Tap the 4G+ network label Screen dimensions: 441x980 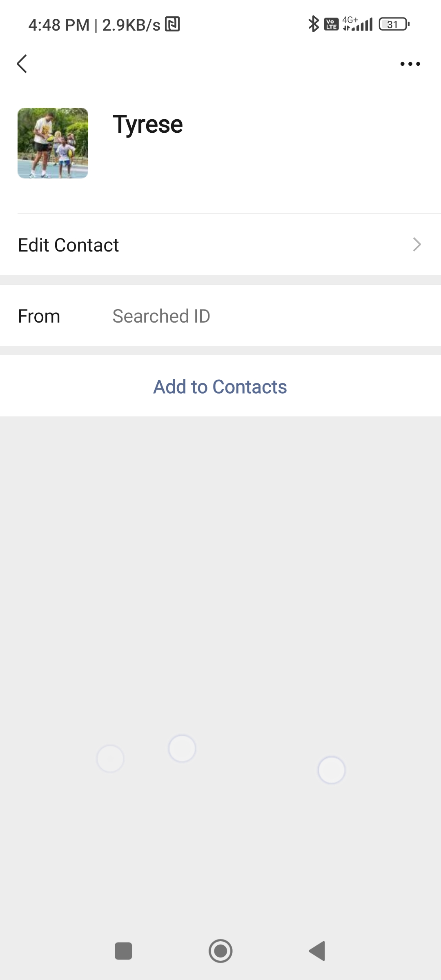point(350,19)
